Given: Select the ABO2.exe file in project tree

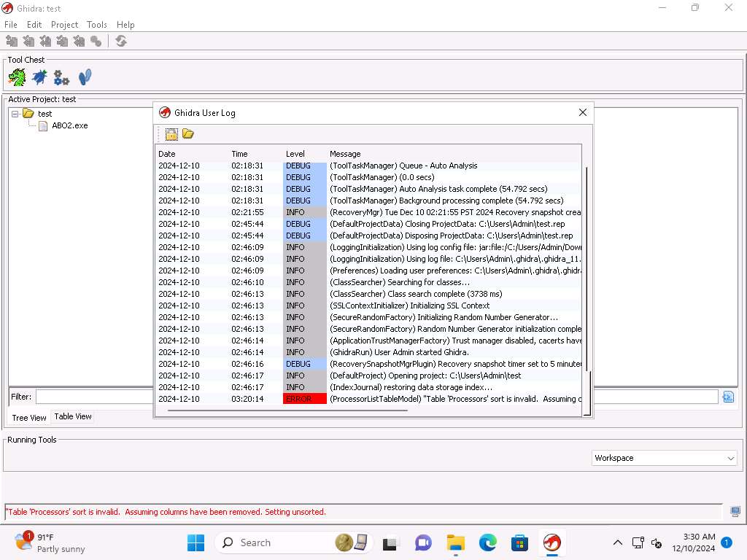Looking at the screenshot, I should pyautogui.click(x=69, y=125).
